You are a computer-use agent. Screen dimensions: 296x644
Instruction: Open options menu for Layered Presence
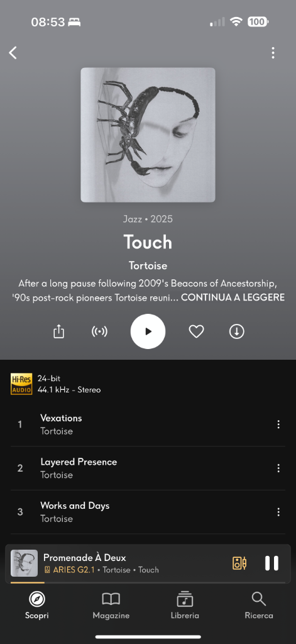pos(278,468)
